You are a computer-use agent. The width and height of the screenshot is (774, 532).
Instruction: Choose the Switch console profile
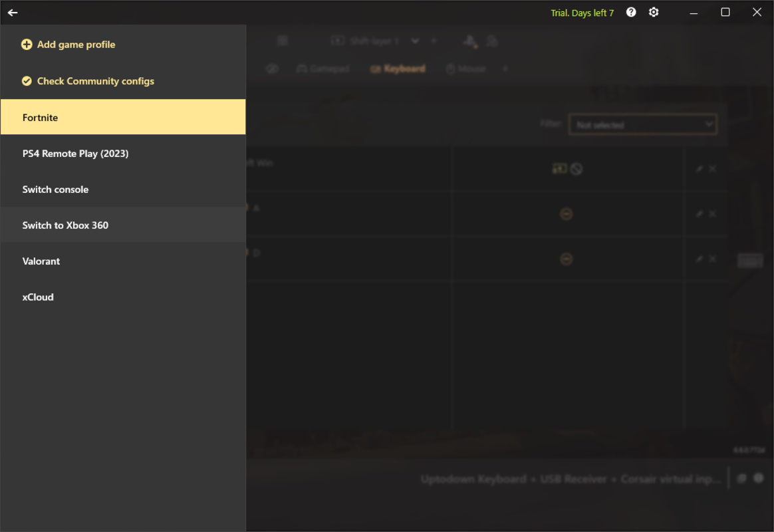(x=123, y=190)
